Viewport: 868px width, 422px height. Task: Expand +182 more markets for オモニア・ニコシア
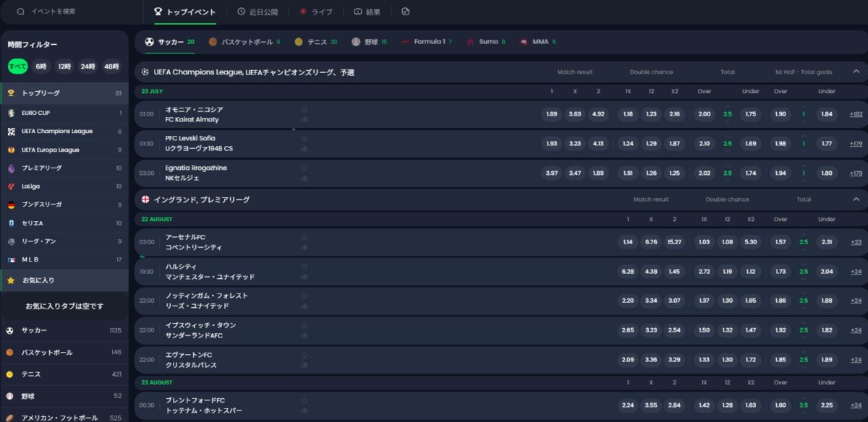click(856, 114)
